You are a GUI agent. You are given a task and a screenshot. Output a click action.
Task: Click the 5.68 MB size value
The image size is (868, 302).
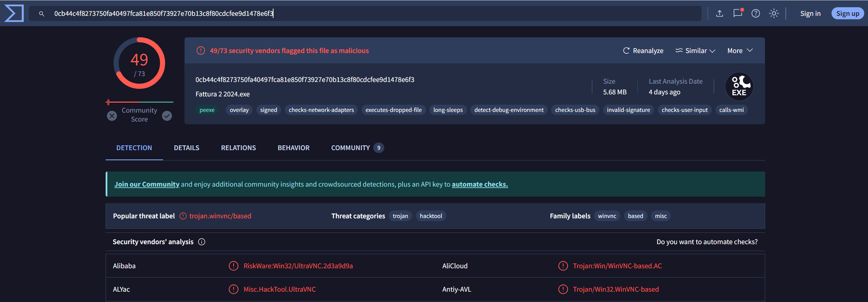click(615, 92)
